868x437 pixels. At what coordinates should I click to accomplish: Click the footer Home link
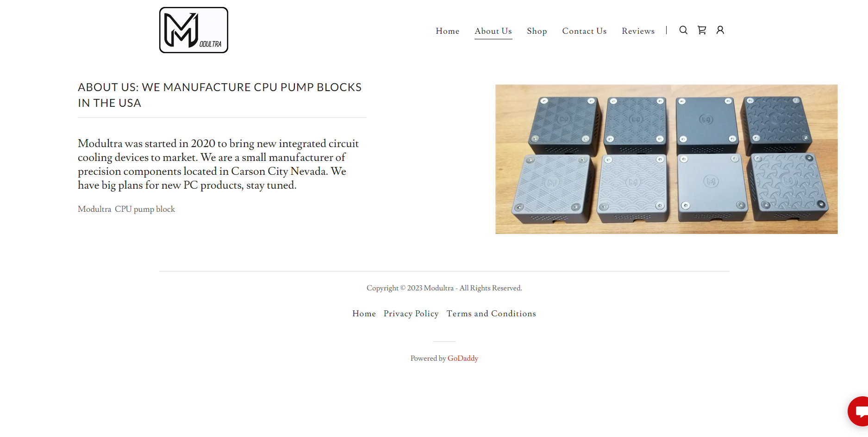[x=364, y=314]
